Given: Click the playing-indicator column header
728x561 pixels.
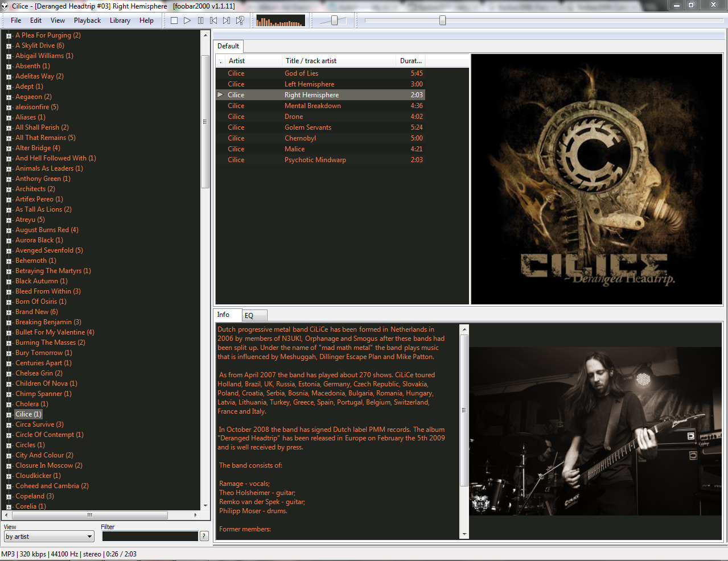Looking at the screenshot, I should click(x=220, y=61).
